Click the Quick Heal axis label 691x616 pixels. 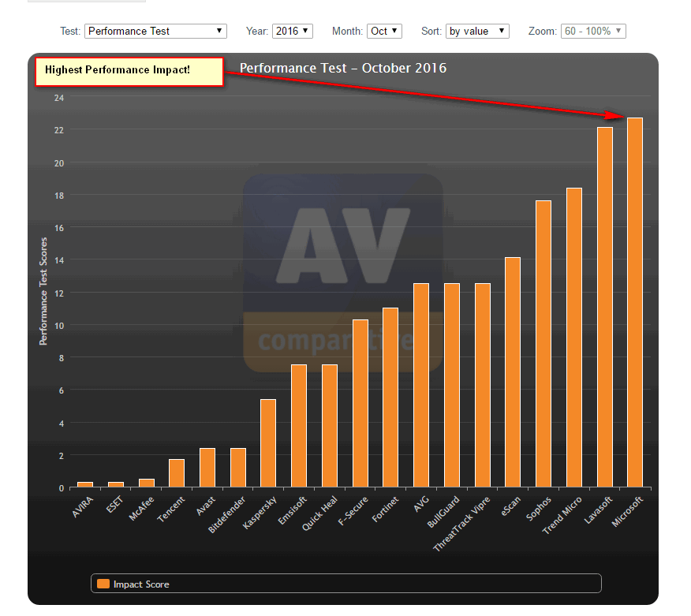click(x=319, y=513)
